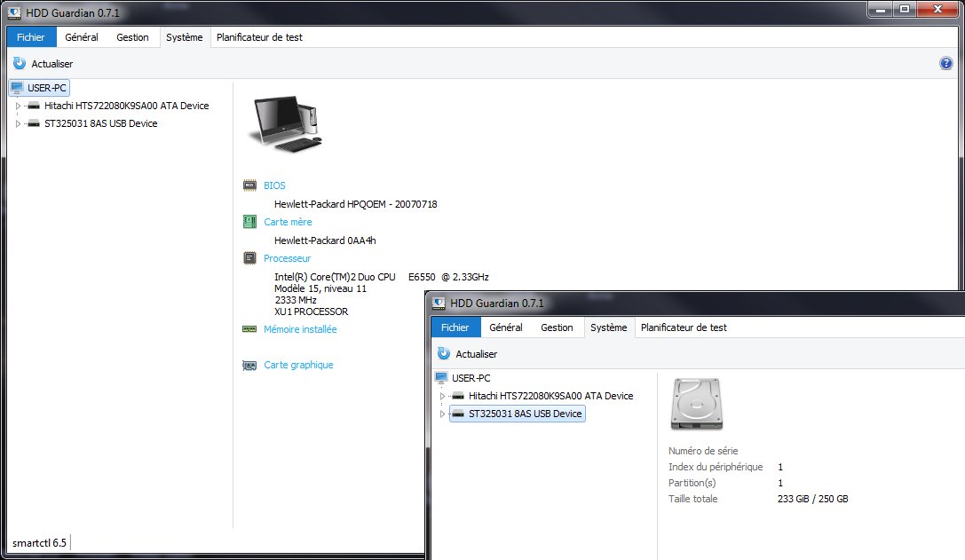
Task: Open Planificateur de test tab in second window
Action: (x=684, y=327)
